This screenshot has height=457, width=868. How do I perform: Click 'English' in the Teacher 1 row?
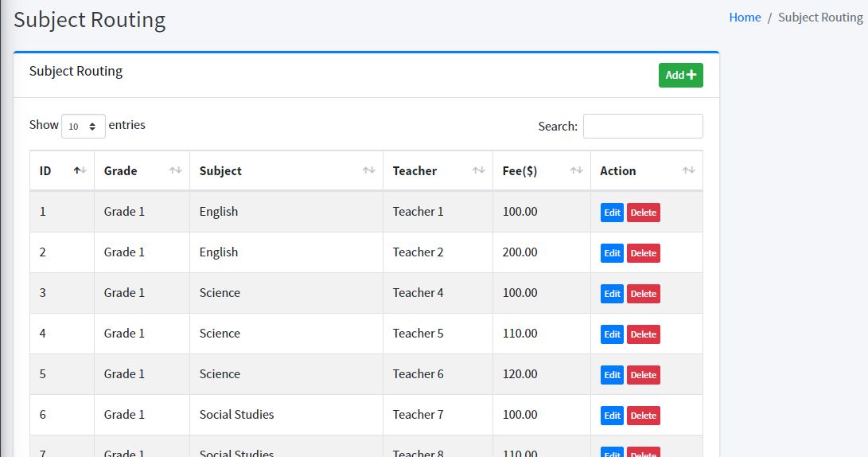click(x=219, y=212)
